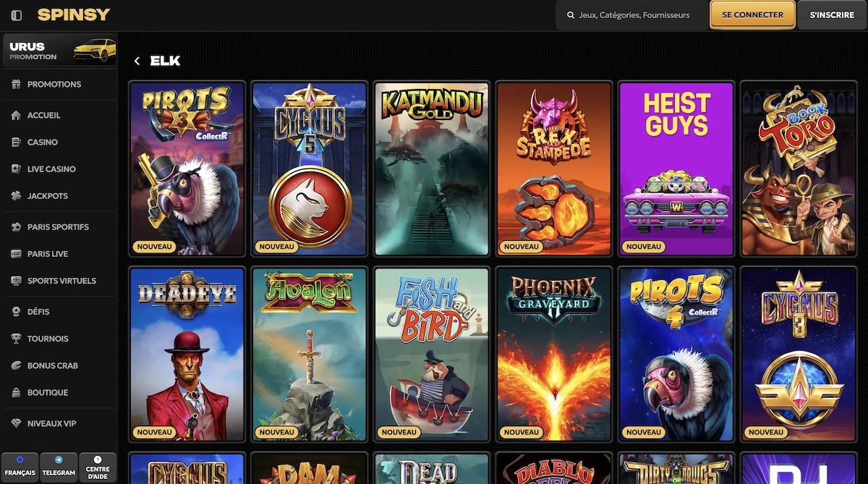Viewport: 868px width, 484px height.
Task: Click the S'INSCRIRE button
Action: (832, 14)
